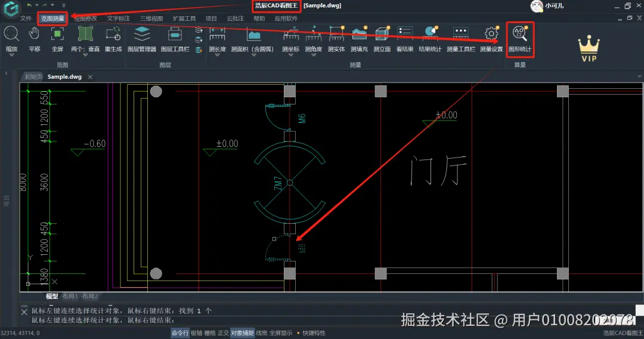Toggle 快捷特性 quick properties
This screenshot has width=644, height=339.
pos(314,333)
